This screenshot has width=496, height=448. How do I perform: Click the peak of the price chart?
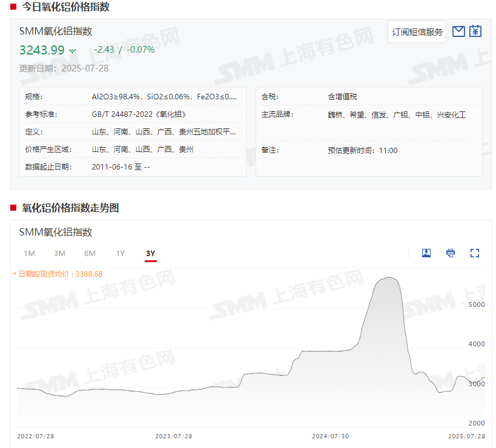pos(388,278)
